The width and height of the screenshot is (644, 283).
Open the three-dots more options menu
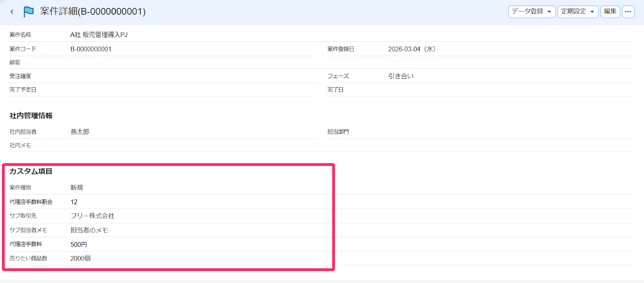click(x=628, y=12)
